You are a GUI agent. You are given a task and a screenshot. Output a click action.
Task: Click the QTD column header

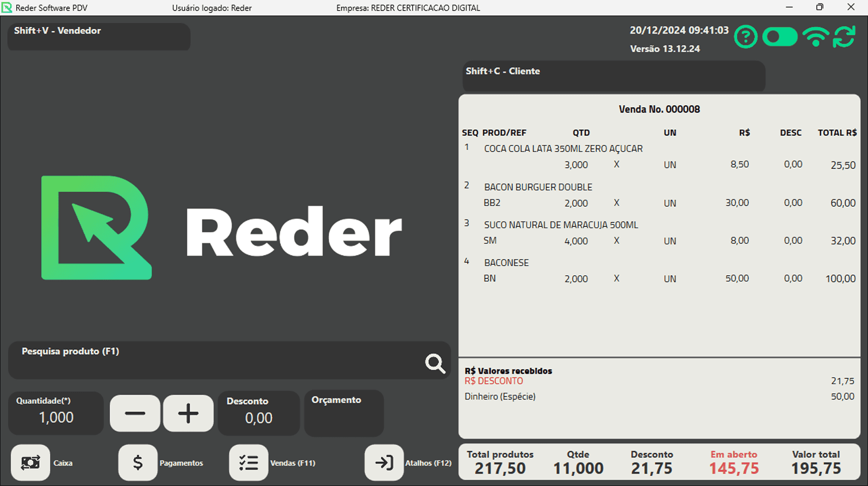[x=581, y=133]
